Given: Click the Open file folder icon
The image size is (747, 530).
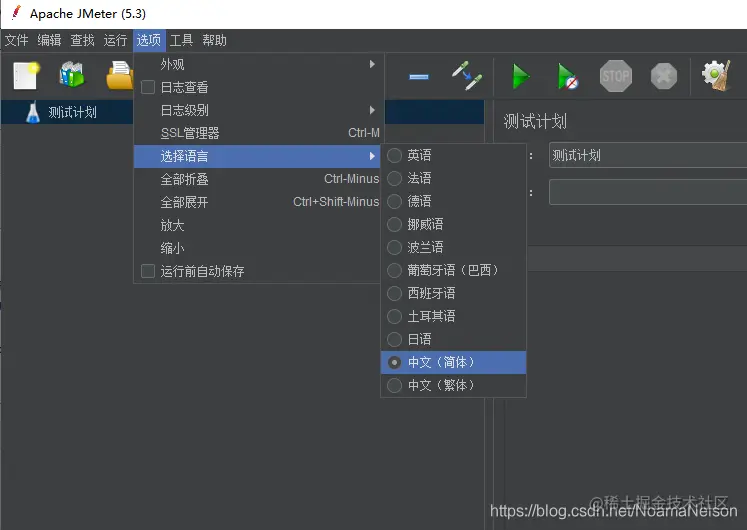Looking at the screenshot, I should tap(119, 75).
